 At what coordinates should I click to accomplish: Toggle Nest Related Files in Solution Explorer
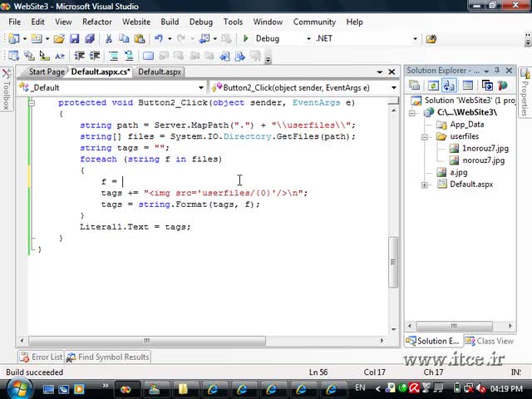click(x=449, y=86)
